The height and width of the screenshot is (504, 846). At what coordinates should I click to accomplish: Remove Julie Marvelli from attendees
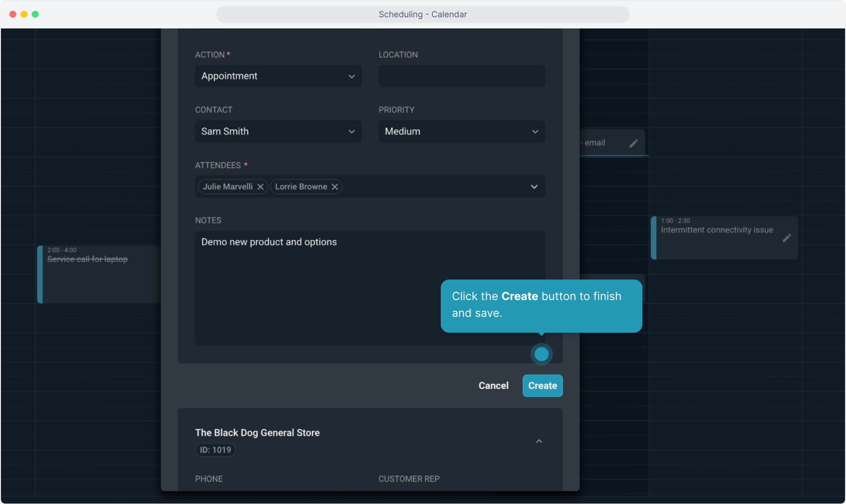[261, 187]
